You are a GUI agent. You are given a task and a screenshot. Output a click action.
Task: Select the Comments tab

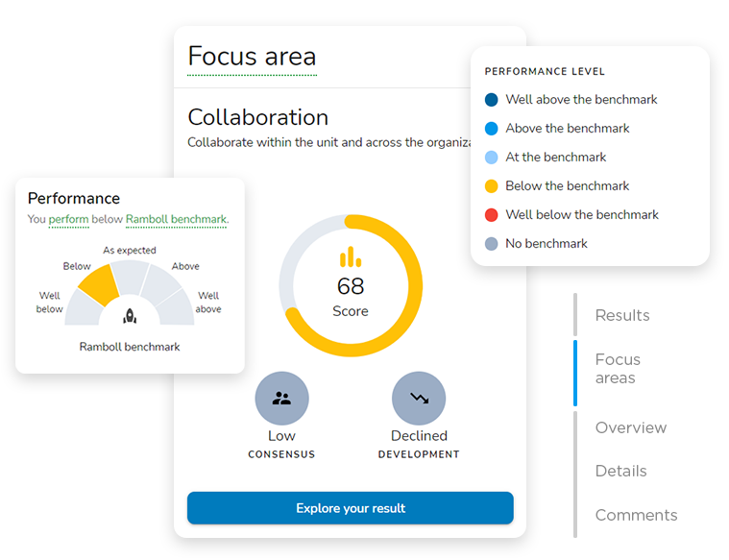click(636, 515)
